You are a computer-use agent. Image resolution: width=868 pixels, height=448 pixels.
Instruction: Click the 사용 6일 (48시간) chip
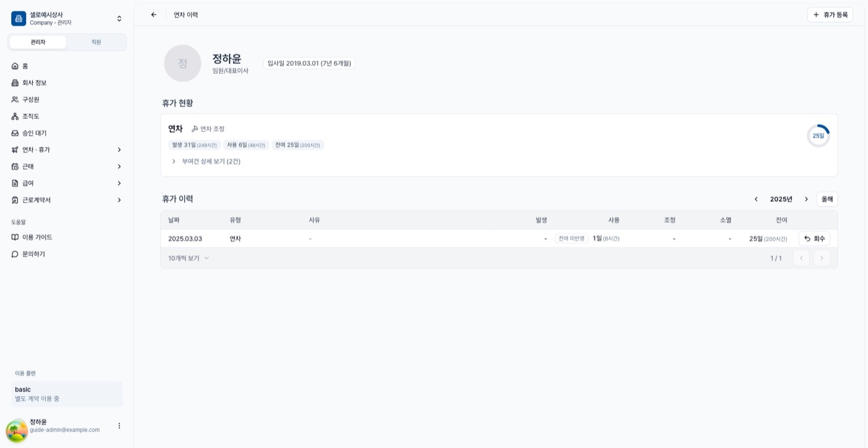pos(246,145)
